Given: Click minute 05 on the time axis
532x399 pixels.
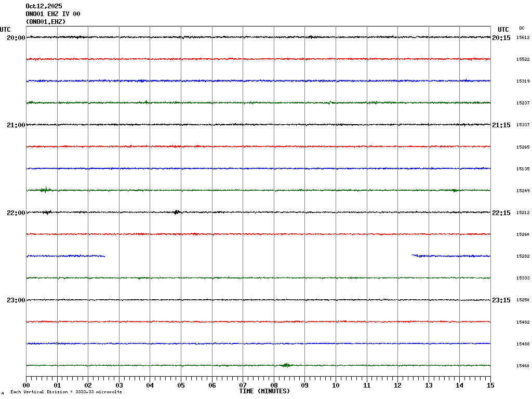Looking at the screenshot, I should click(181, 385).
